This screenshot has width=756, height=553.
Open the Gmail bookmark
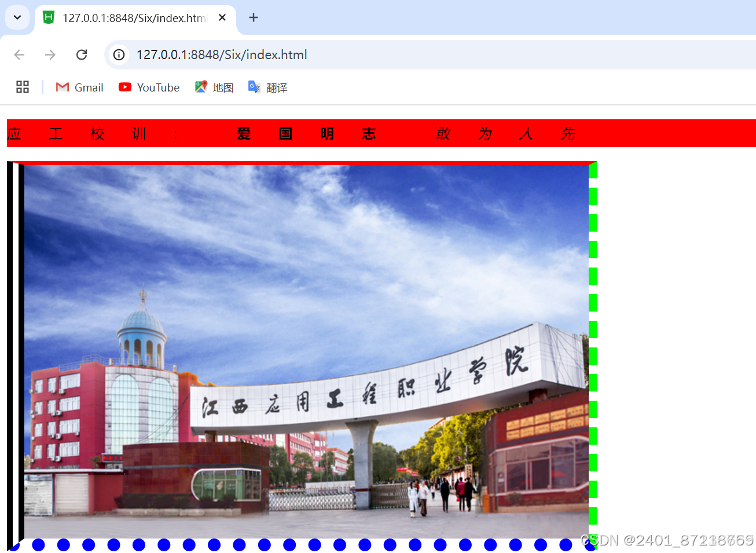click(79, 87)
